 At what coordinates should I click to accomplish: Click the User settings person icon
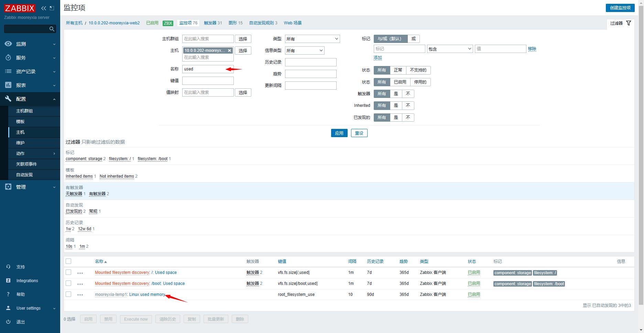(8, 308)
